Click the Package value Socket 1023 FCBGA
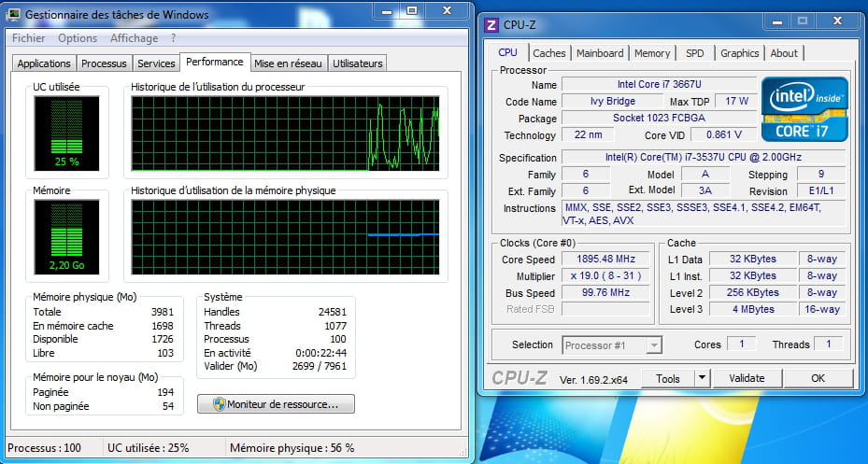Viewport: 868px width, 464px height. click(660, 118)
